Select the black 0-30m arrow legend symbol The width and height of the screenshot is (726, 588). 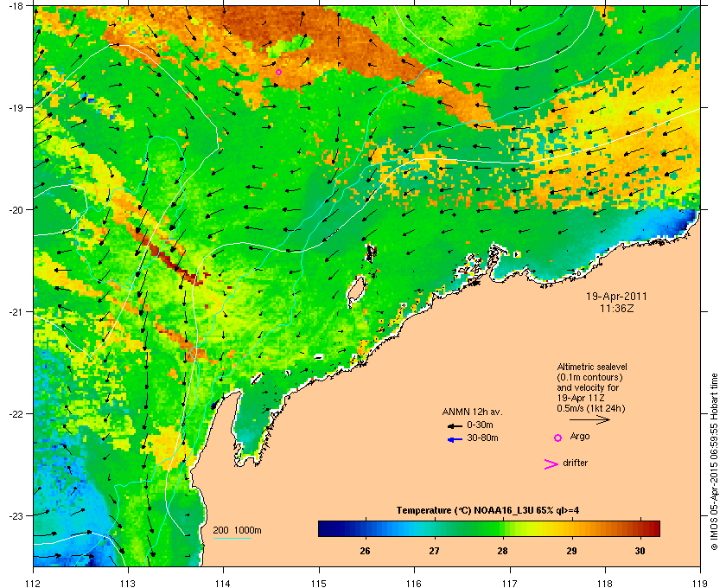(455, 425)
